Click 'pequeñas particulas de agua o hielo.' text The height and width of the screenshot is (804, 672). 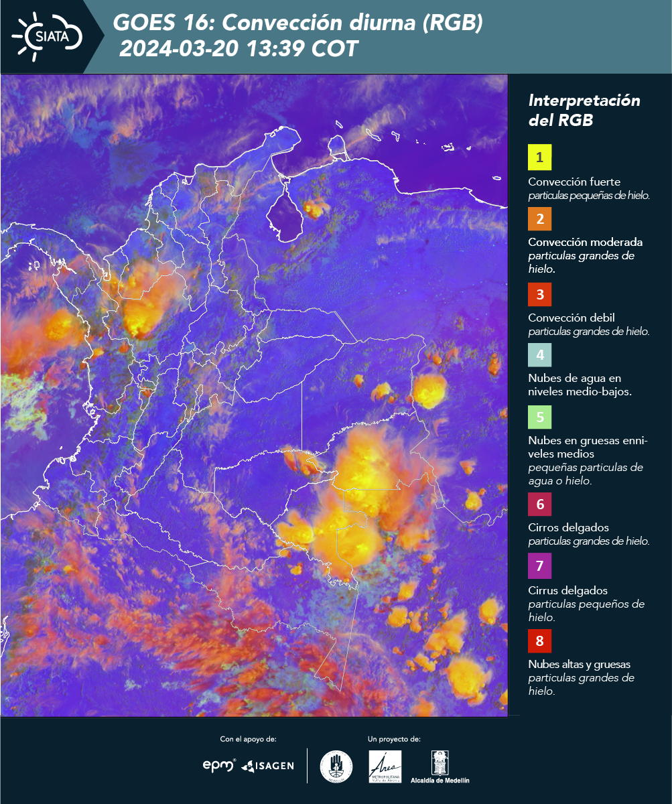point(586,474)
